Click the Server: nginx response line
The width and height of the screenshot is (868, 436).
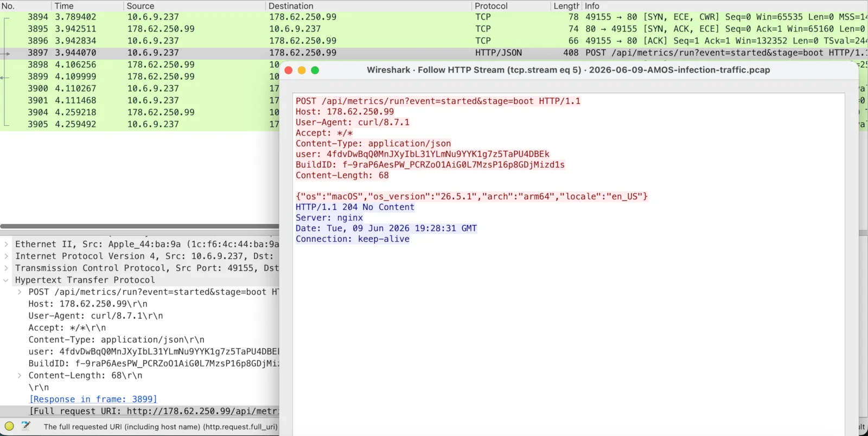click(329, 217)
